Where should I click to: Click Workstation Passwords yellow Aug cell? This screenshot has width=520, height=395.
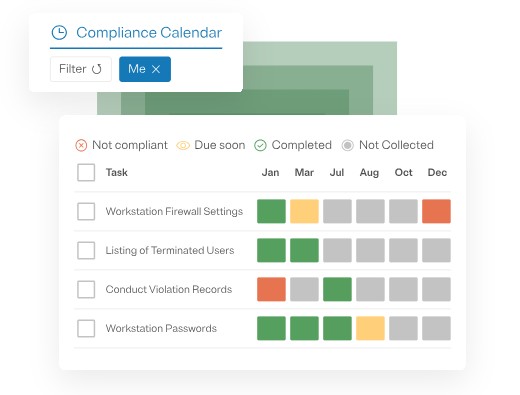[x=370, y=328]
